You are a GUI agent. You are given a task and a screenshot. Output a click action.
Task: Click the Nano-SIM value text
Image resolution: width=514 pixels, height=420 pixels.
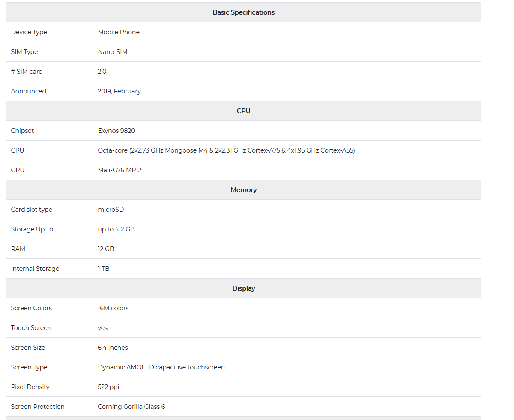pyautogui.click(x=113, y=52)
